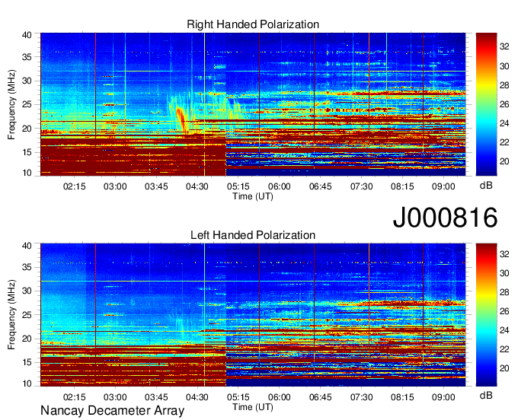518x420 pixels.
Task: Click the red burst arc in the right-handed spectrogram
Action: 181,119
